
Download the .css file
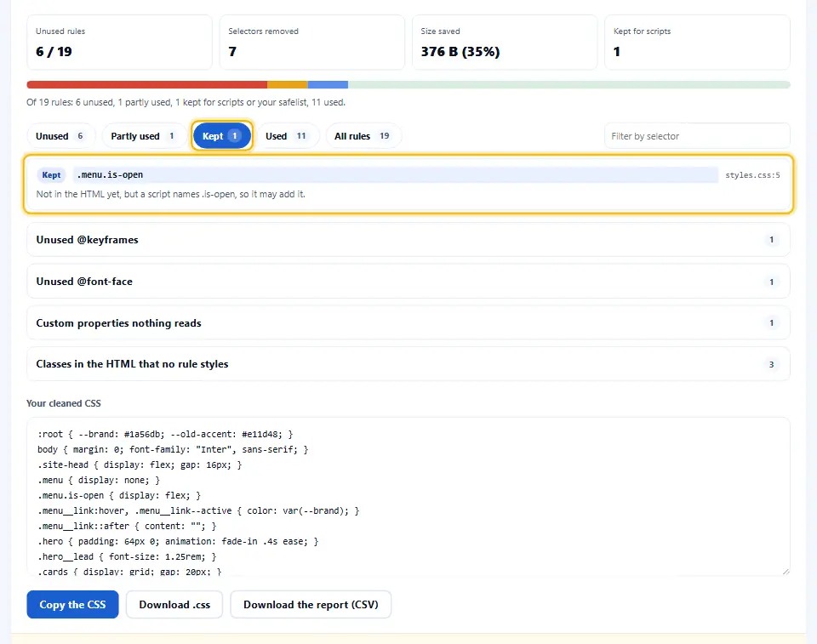[174, 604]
